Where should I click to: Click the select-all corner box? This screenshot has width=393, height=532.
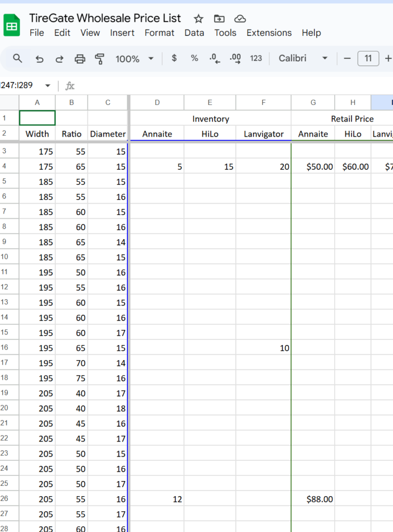click(x=9, y=102)
